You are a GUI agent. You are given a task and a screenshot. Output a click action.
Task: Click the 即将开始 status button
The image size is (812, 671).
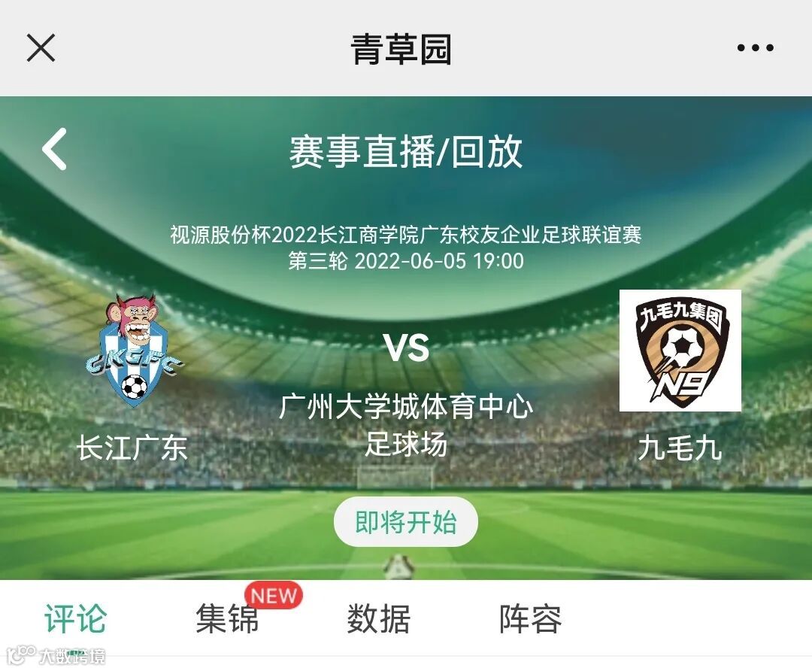tap(405, 522)
